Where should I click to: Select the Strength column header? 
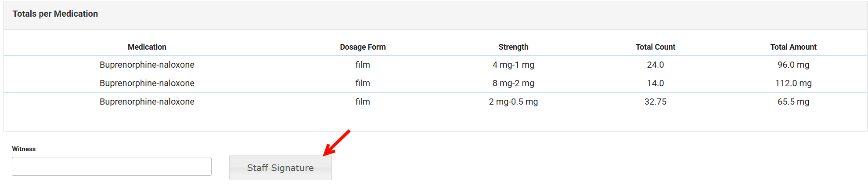(513, 47)
